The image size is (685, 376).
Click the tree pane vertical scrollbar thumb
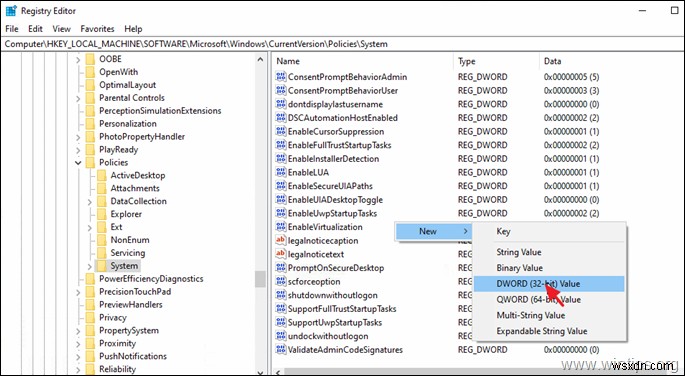[x=260, y=279]
